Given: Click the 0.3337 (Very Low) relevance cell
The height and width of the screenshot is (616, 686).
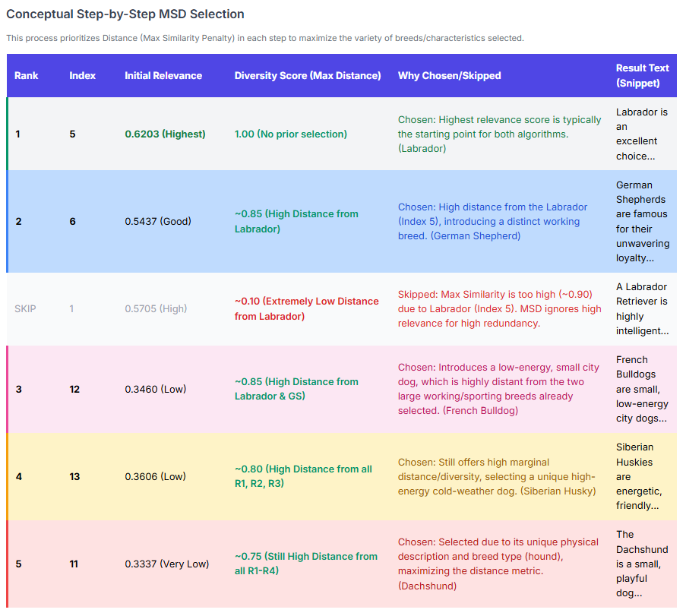Looking at the screenshot, I should (166, 564).
